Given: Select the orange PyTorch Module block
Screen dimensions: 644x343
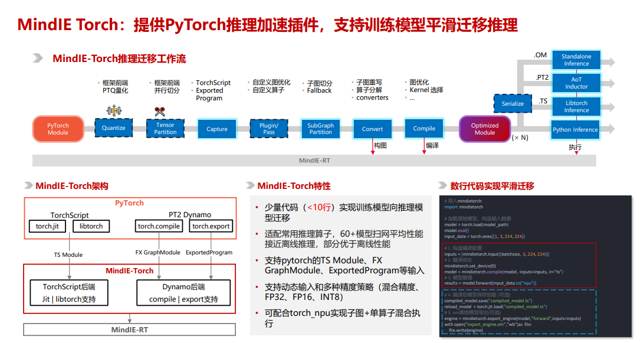Looking at the screenshot, I should [x=58, y=129].
